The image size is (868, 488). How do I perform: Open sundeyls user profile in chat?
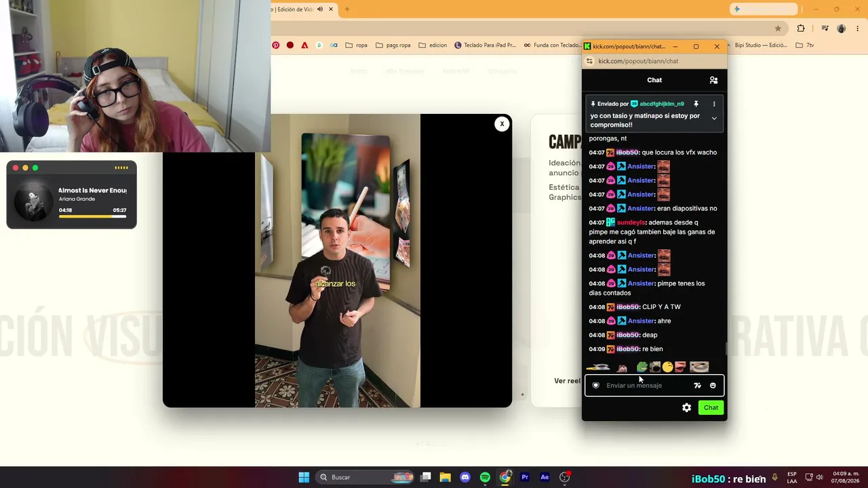631,222
